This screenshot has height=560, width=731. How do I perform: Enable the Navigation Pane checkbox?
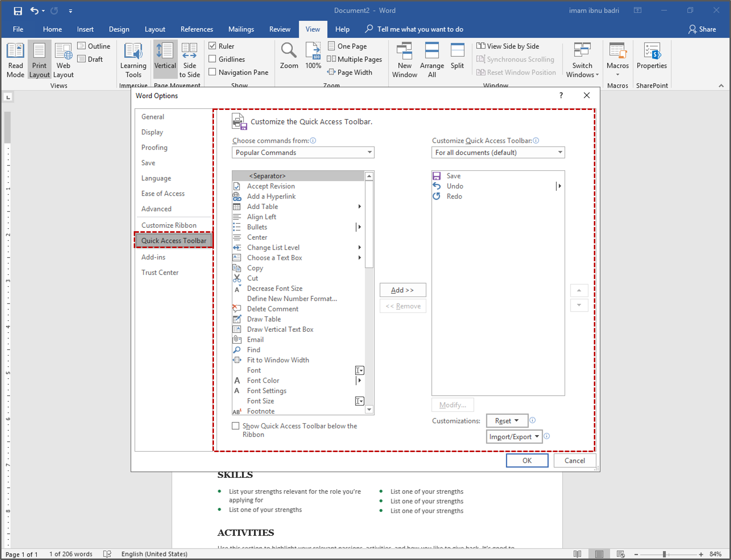click(x=212, y=72)
